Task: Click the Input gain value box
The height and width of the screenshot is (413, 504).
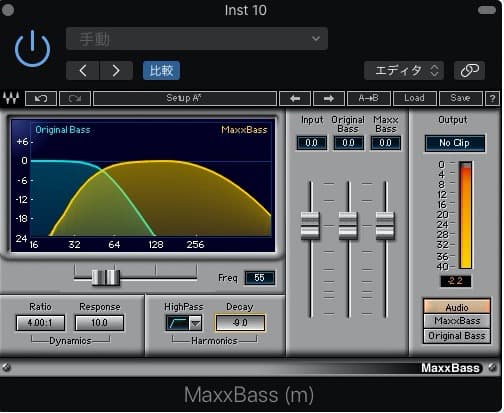Action: click(311, 143)
